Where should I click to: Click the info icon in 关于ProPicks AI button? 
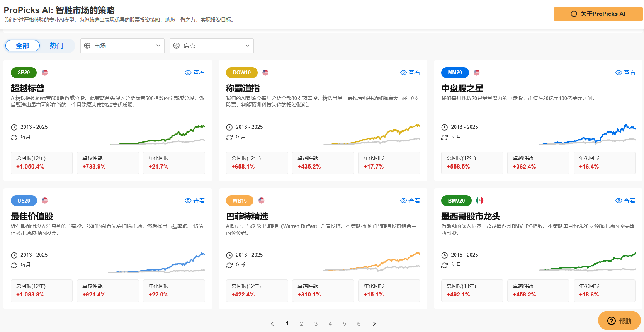click(574, 14)
